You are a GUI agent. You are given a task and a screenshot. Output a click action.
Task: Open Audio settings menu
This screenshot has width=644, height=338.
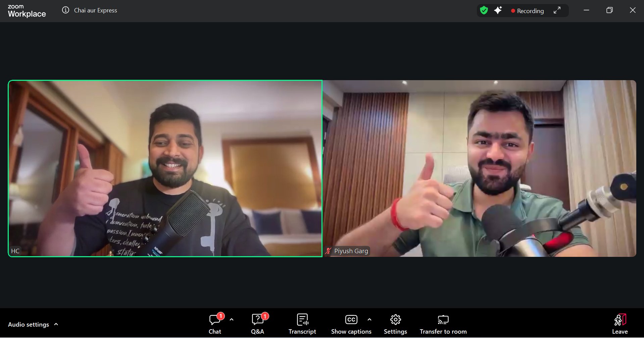click(x=33, y=324)
